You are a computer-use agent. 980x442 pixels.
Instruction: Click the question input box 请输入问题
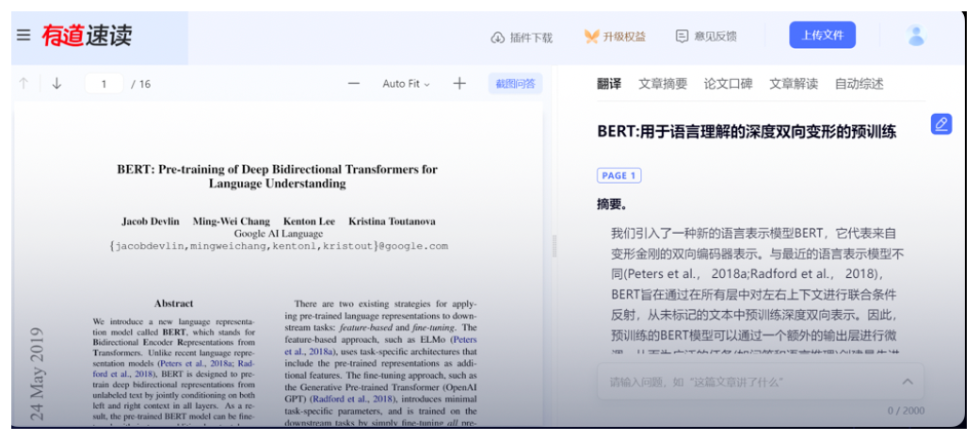(x=761, y=382)
